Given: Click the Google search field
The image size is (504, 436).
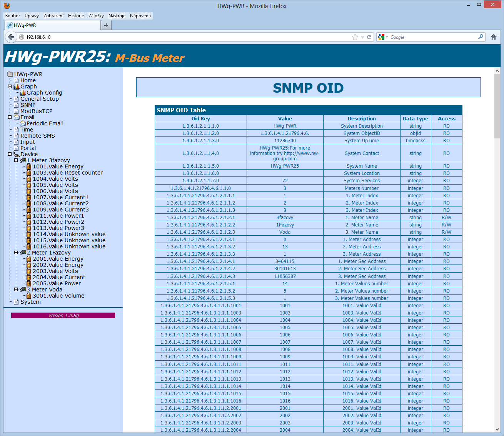Looking at the screenshot, I should (433, 37).
